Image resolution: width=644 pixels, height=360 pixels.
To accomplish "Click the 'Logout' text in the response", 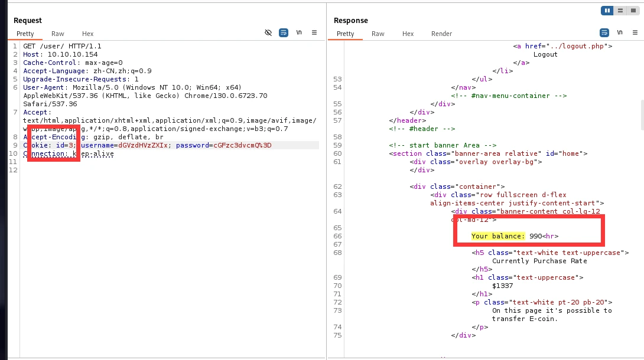I will [x=545, y=54].
